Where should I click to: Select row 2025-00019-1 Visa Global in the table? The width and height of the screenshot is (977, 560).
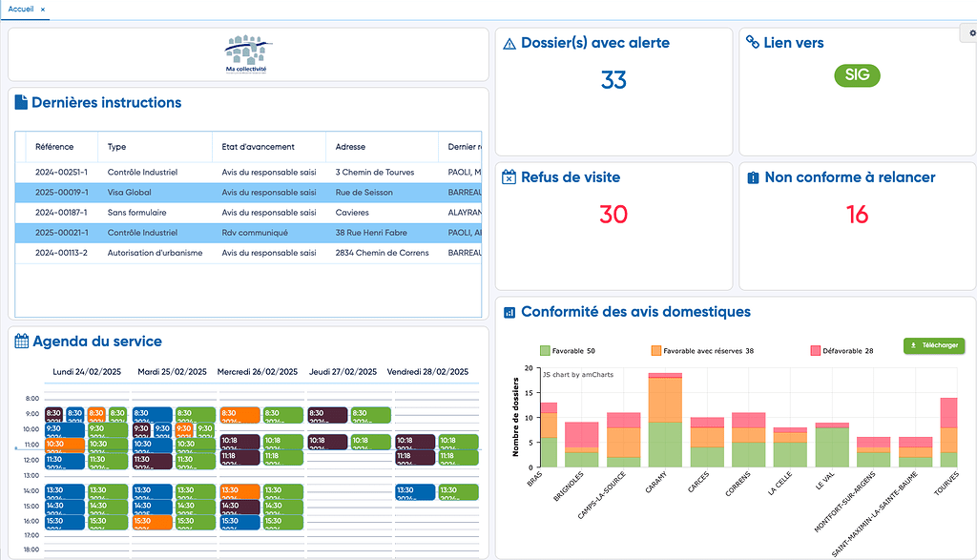coord(191,193)
